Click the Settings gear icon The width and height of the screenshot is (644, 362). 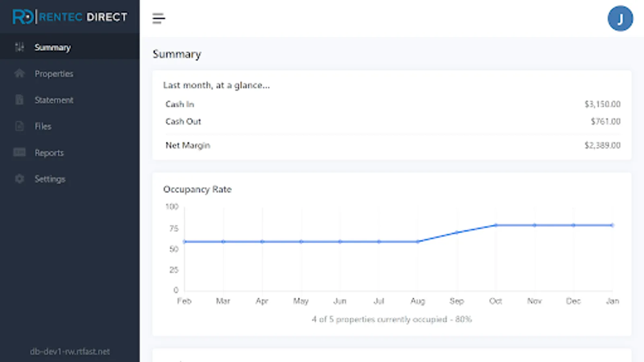(x=19, y=179)
